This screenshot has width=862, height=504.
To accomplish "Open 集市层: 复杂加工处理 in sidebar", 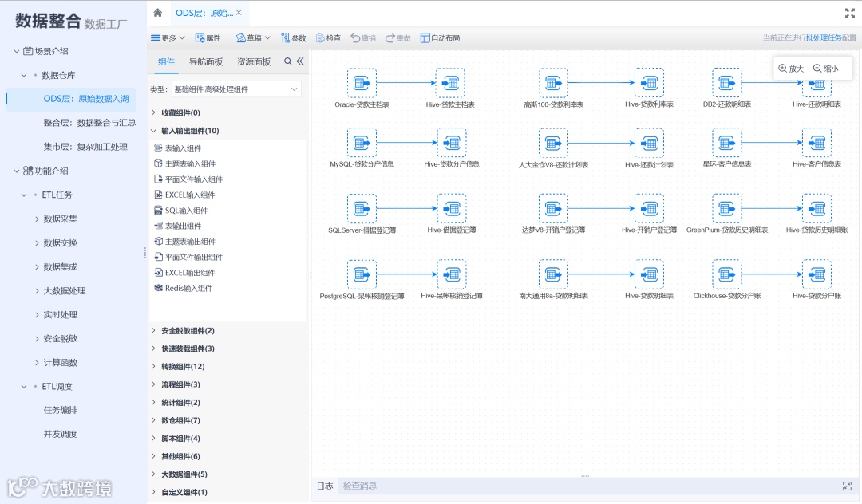I will click(x=85, y=147).
